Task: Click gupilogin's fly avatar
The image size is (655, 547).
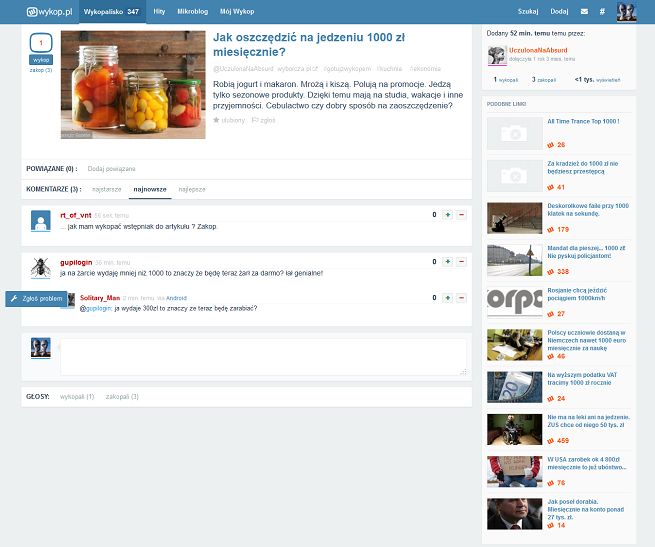Action: pyautogui.click(x=41, y=268)
